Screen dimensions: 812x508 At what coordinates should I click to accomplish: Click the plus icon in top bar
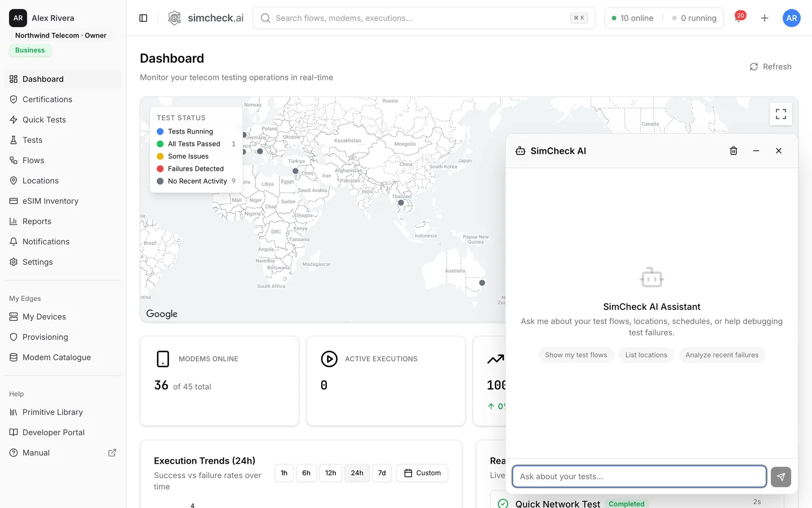tap(764, 18)
